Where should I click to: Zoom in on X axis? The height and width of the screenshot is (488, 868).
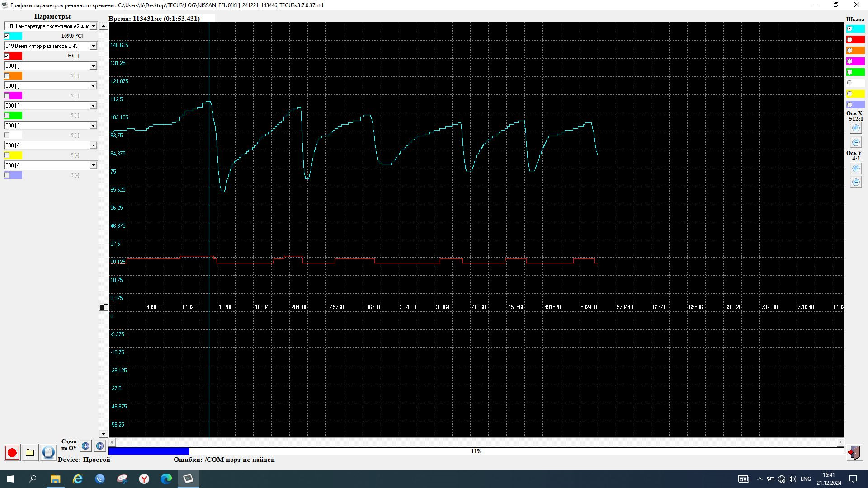tap(855, 128)
